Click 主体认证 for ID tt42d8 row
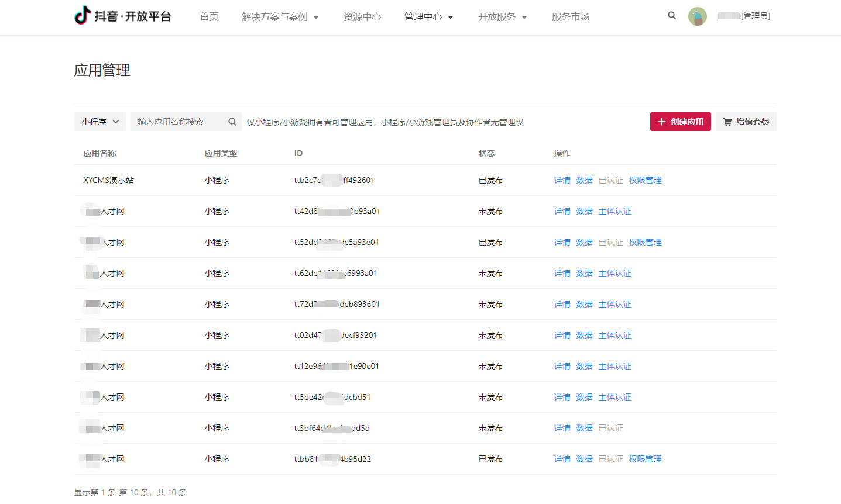The height and width of the screenshot is (504, 841). click(x=615, y=211)
